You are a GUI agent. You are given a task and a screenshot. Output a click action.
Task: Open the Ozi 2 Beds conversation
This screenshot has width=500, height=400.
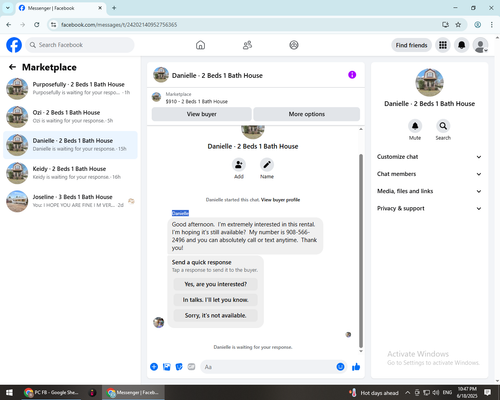70,117
